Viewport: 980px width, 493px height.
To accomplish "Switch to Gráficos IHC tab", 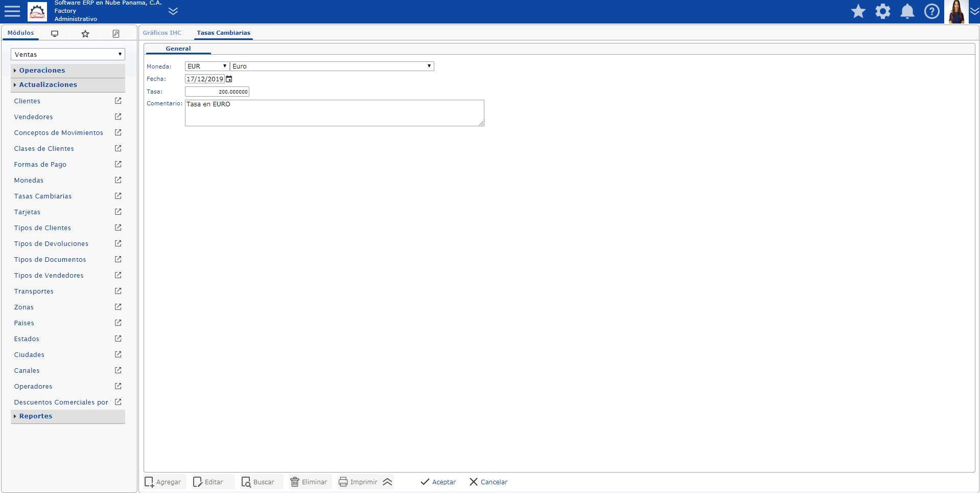I will (x=162, y=33).
